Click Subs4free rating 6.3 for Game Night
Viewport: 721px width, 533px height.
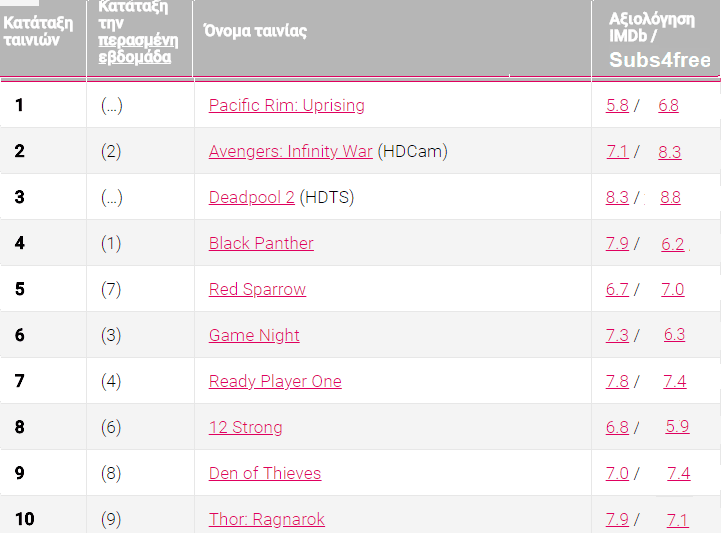pyautogui.click(x=675, y=334)
